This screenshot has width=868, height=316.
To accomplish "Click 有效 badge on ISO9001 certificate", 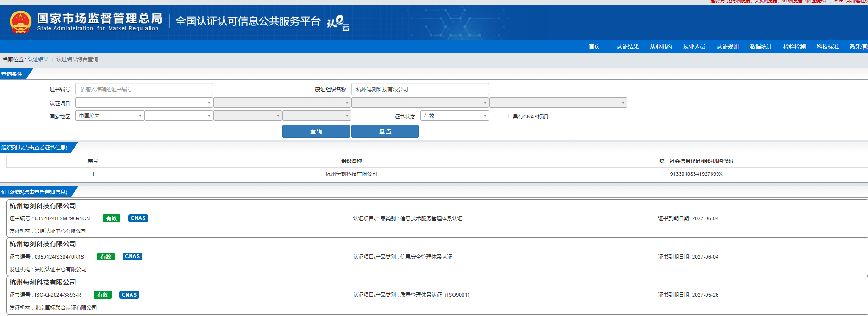I will tap(102, 295).
